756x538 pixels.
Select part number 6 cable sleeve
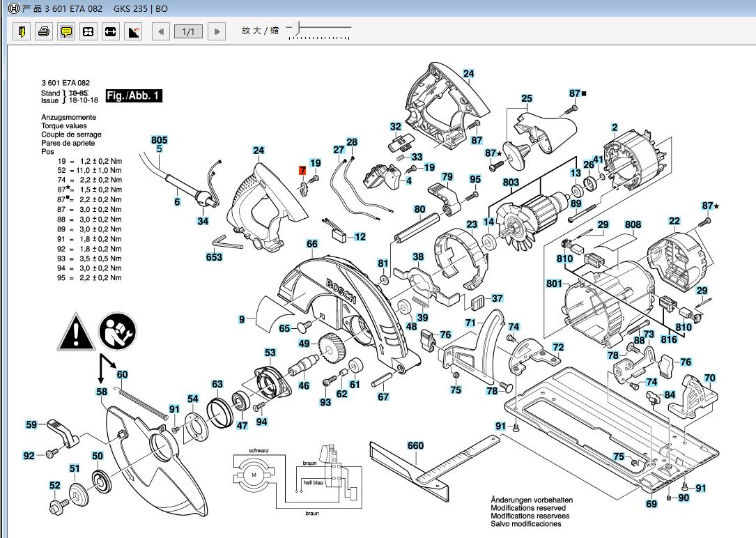click(x=177, y=201)
